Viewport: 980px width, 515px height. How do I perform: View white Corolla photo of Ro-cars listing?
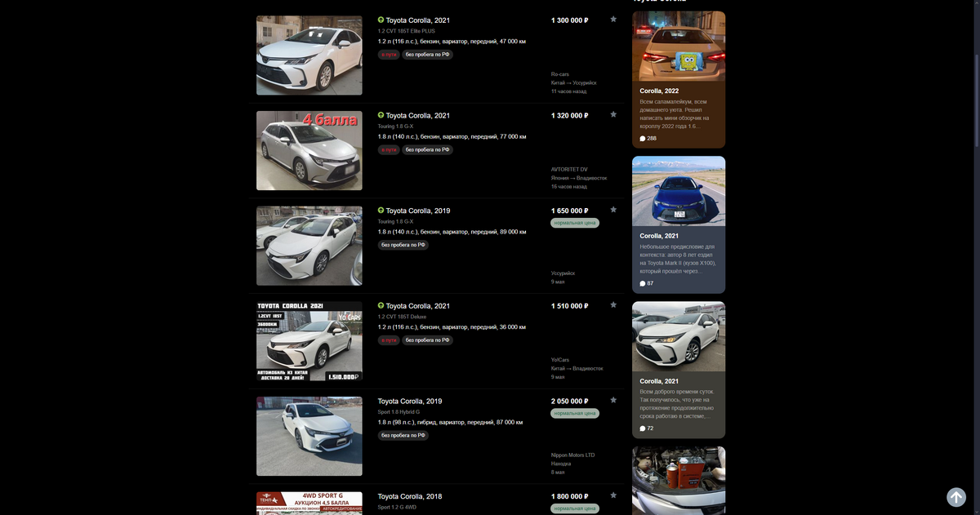pyautogui.click(x=310, y=55)
